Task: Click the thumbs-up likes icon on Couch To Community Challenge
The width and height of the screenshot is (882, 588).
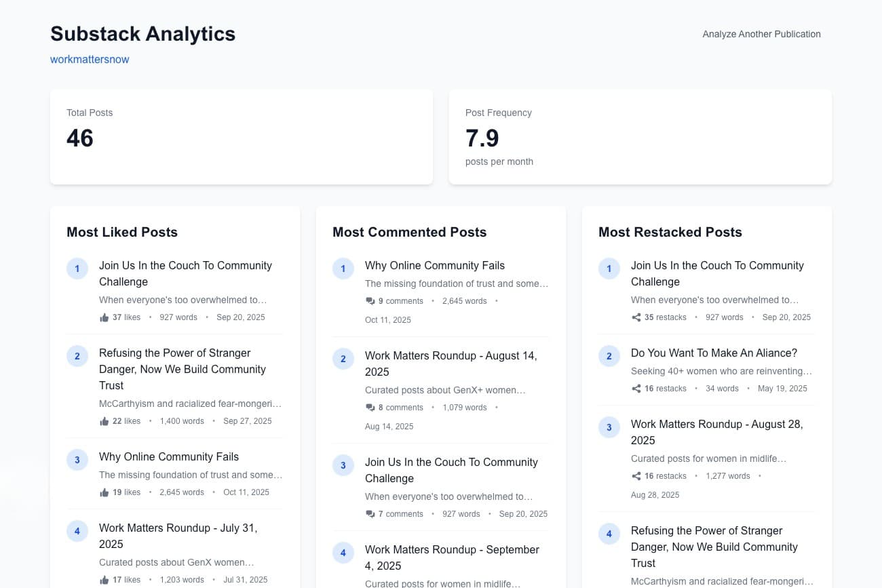Action: (104, 317)
